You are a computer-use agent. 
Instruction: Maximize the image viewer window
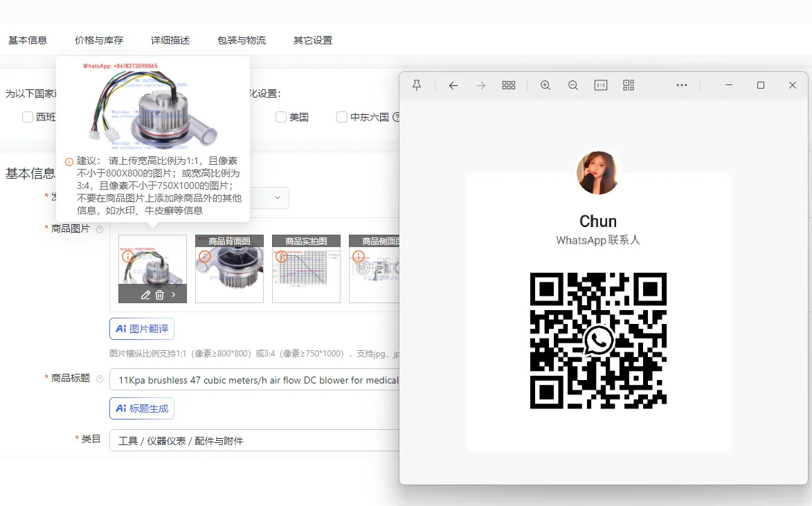[761, 85]
